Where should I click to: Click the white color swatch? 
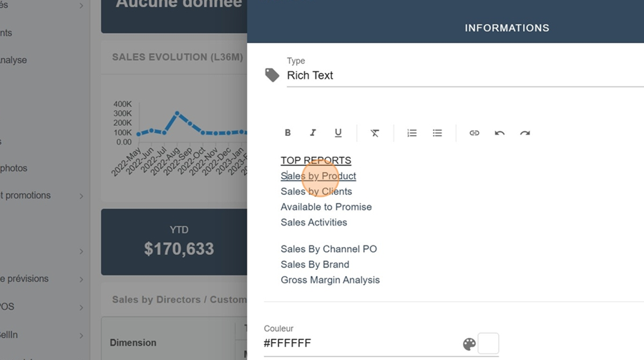coord(488,344)
